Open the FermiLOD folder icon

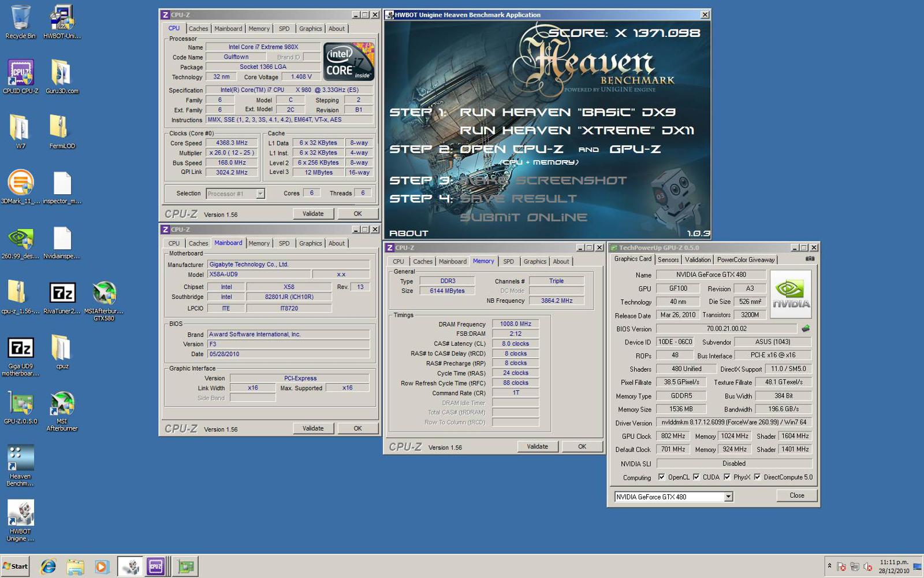(62, 132)
